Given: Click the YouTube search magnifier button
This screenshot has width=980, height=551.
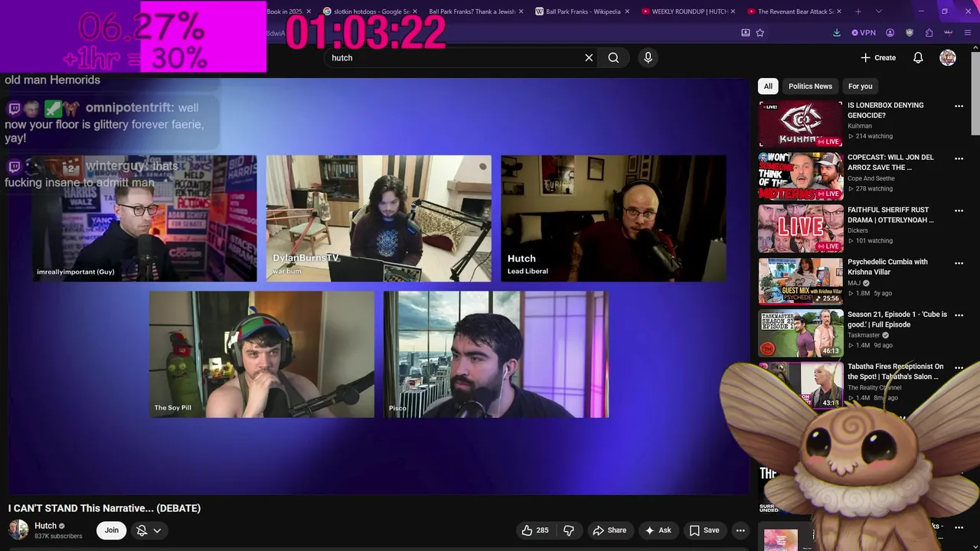Looking at the screenshot, I should click(x=613, y=57).
